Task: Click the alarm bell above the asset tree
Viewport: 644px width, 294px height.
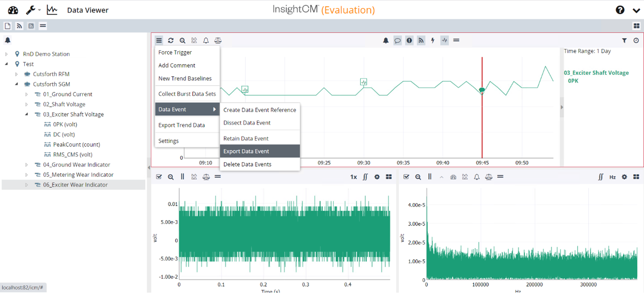Action: point(8,41)
